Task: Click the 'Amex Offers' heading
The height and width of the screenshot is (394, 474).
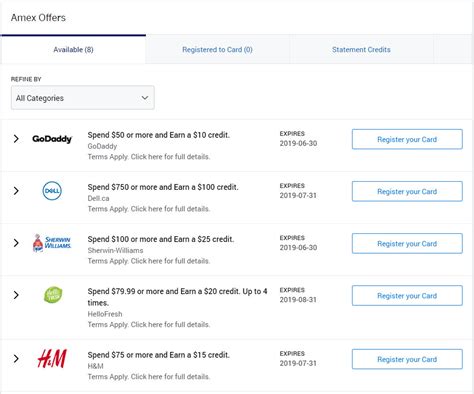Action: pos(38,18)
